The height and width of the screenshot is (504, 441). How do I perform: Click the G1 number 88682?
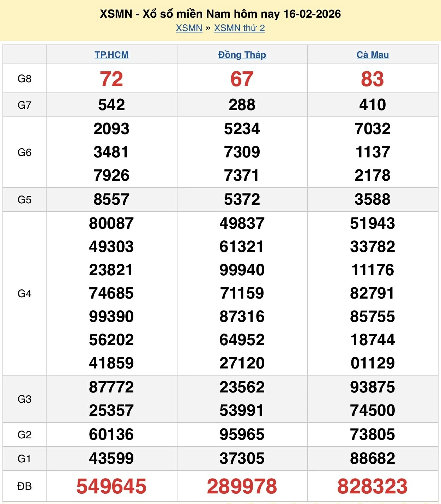click(373, 458)
